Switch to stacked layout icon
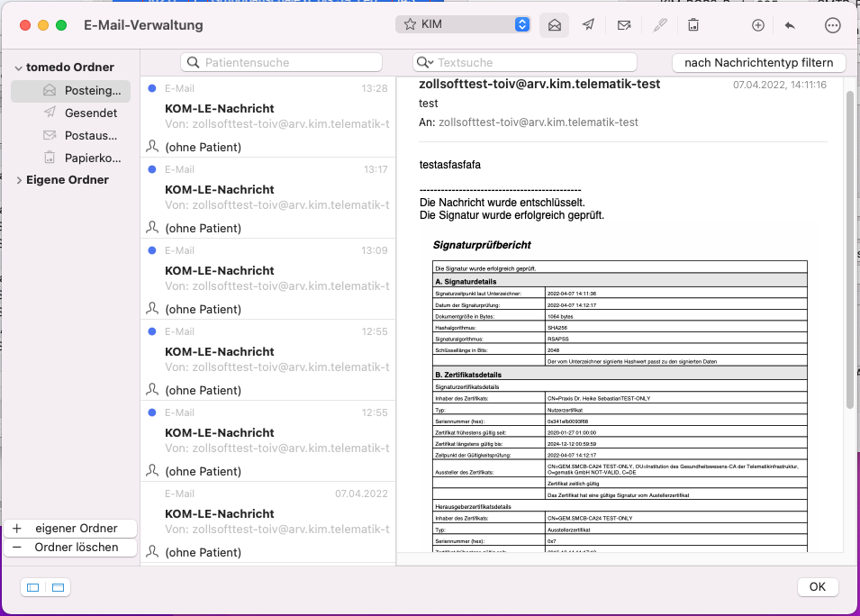 tap(59, 587)
